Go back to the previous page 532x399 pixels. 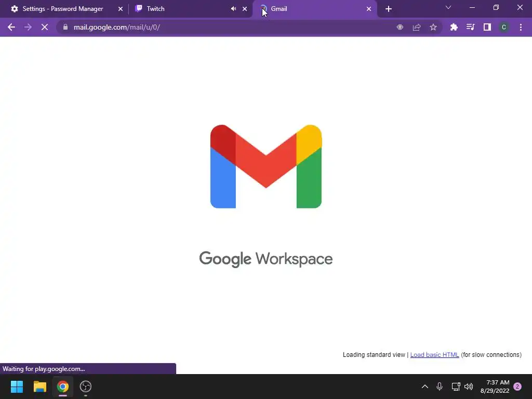11,27
